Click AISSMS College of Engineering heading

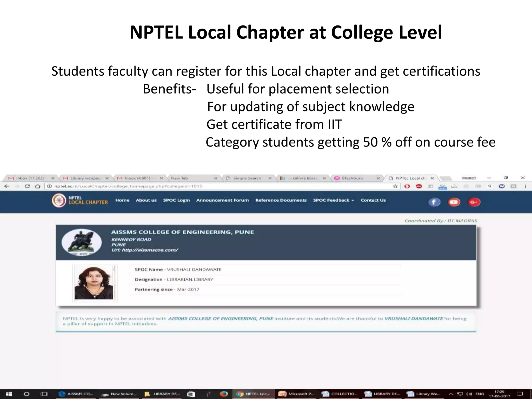[183, 232]
